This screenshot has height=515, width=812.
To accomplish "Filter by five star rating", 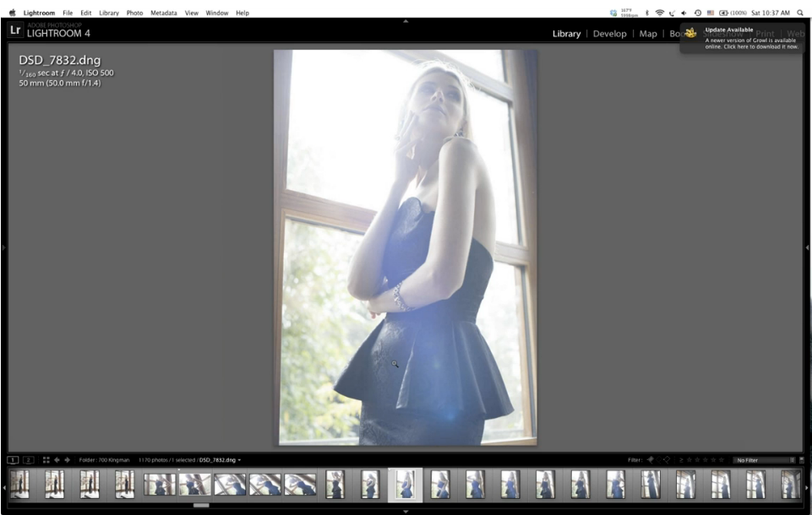I will (x=722, y=459).
